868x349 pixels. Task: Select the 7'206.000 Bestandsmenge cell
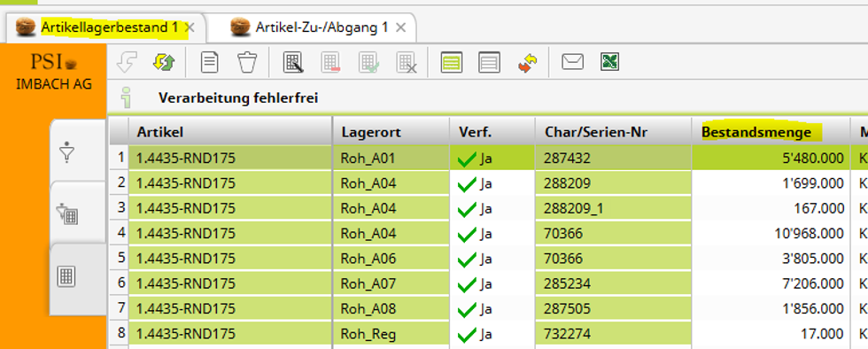[x=771, y=283]
